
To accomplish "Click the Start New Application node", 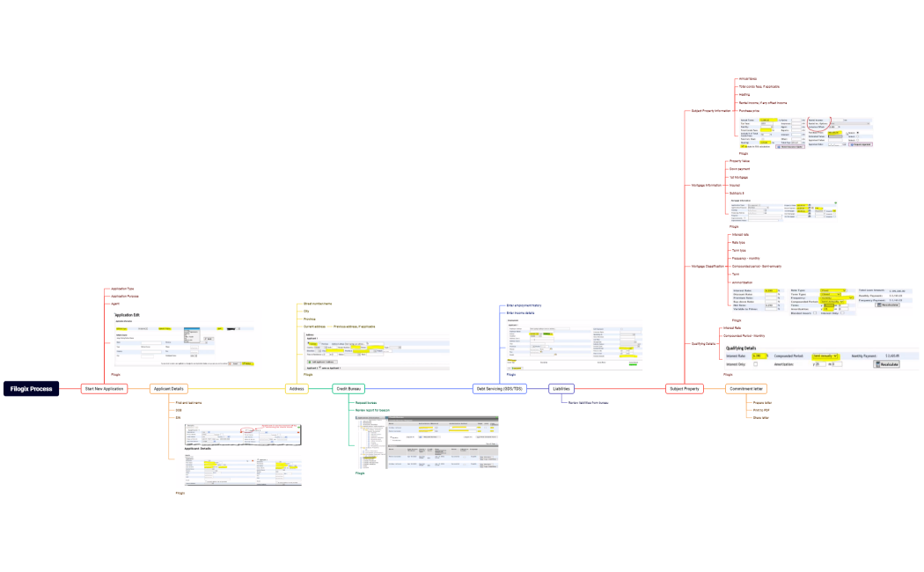I will (x=103, y=388).
